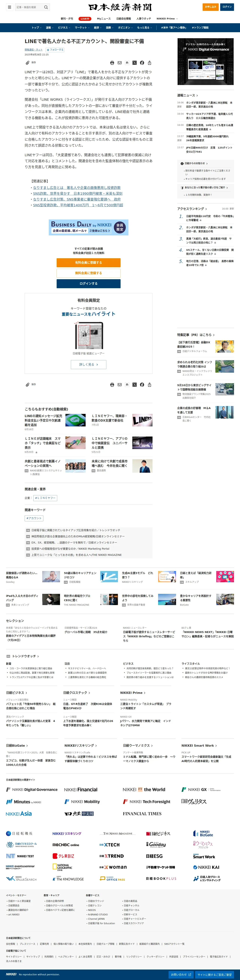Open the テレ東BIZ logo link
The width and height of the screenshot is (240, 980).
pos(63,856)
